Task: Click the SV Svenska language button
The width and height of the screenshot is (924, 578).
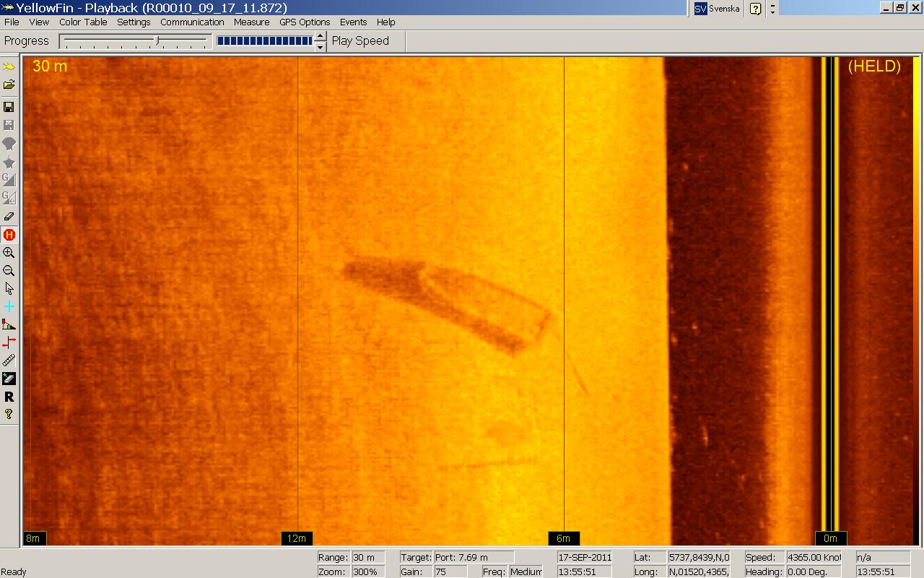Action: click(x=716, y=9)
